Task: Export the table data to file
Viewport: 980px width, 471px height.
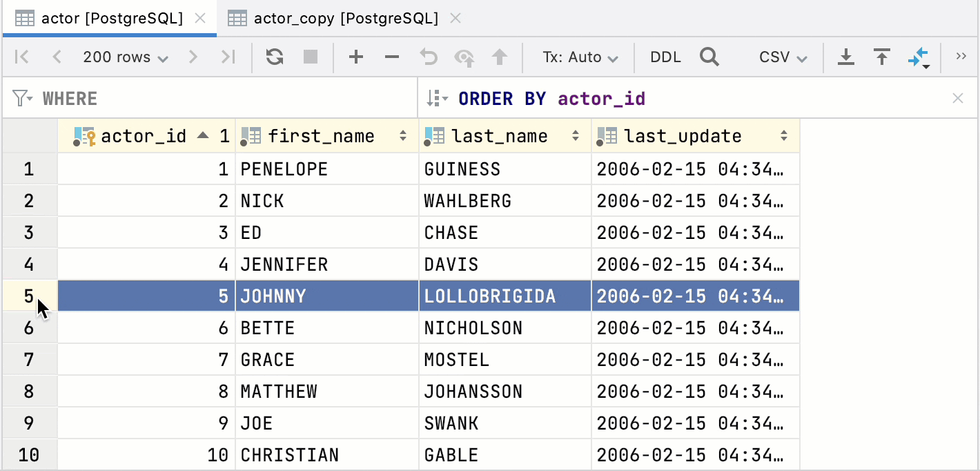Action: coord(846,57)
